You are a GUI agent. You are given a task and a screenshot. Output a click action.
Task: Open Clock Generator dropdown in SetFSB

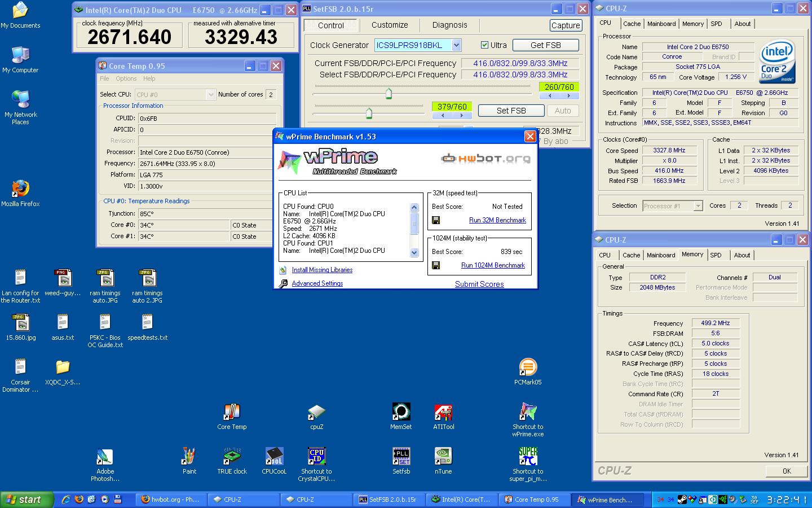click(457, 45)
